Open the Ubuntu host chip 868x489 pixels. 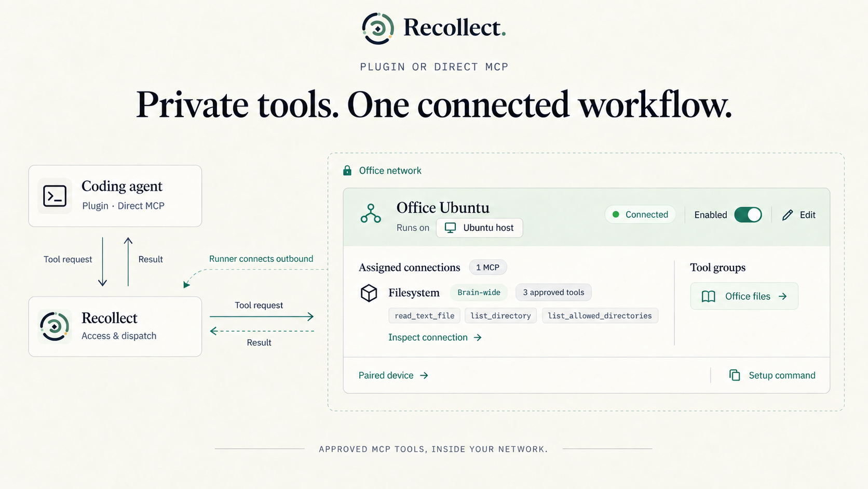(479, 228)
